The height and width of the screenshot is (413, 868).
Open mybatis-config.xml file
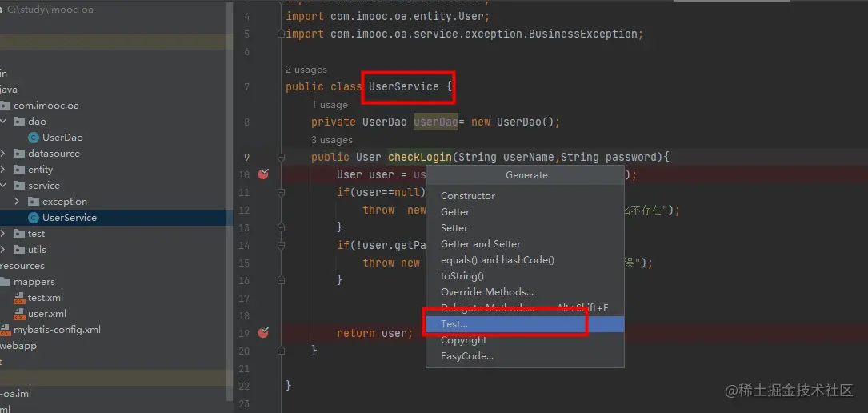(57, 330)
